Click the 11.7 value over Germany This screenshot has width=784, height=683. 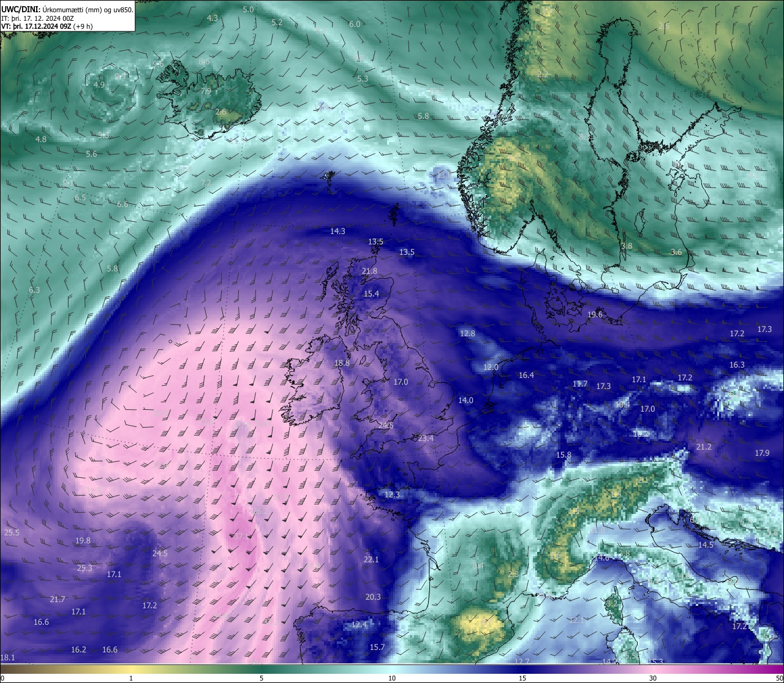pos(580,383)
